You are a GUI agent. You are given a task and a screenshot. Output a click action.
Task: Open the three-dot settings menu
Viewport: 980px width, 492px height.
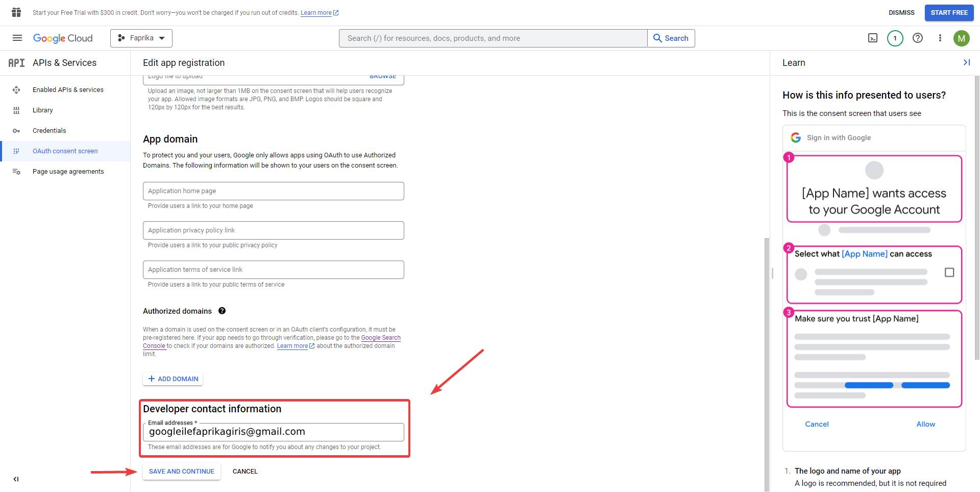click(x=940, y=38)
